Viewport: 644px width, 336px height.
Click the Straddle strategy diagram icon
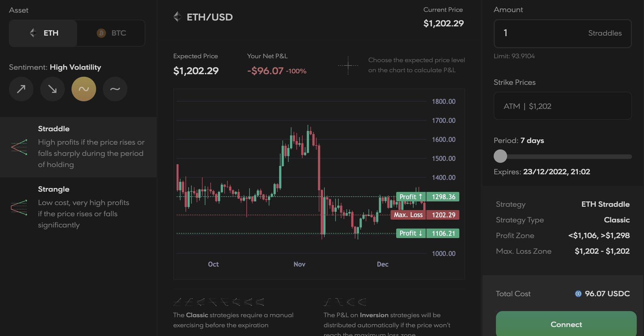coord(19,147)
